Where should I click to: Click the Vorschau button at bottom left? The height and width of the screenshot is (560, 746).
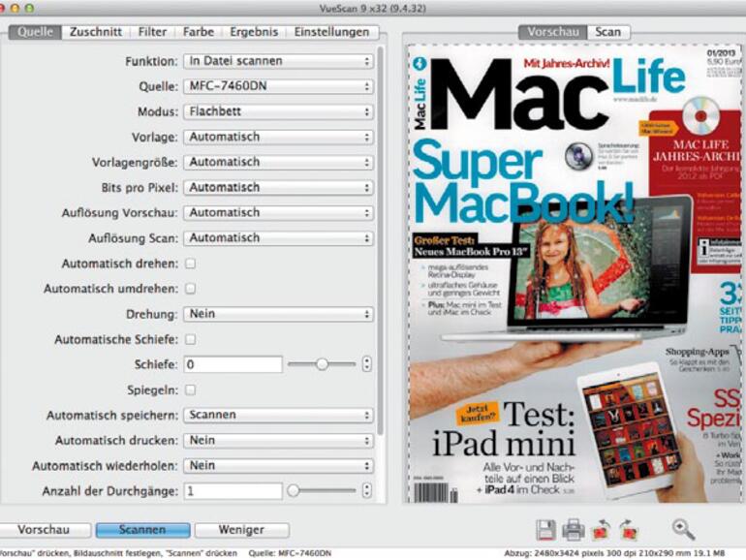[x=44, y=530]
